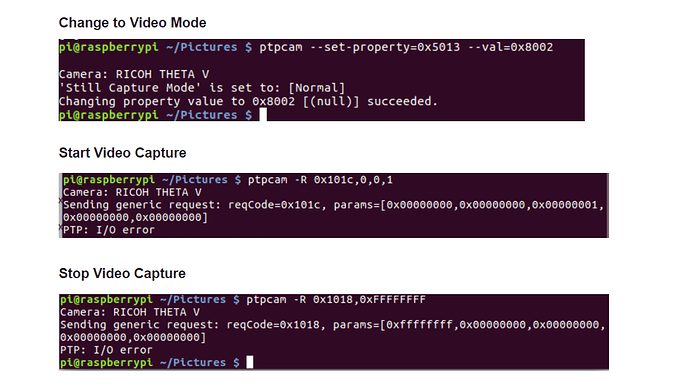Click the 'PTP: I/O error' in stop capture terminal
The width and height of the screenshot is (690, 392).
(x=106, y=350)
